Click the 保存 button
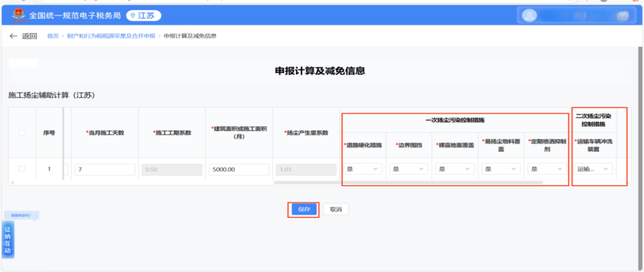Image resolution: width=644 pixels, height=272 pixels. coord(304,209)
